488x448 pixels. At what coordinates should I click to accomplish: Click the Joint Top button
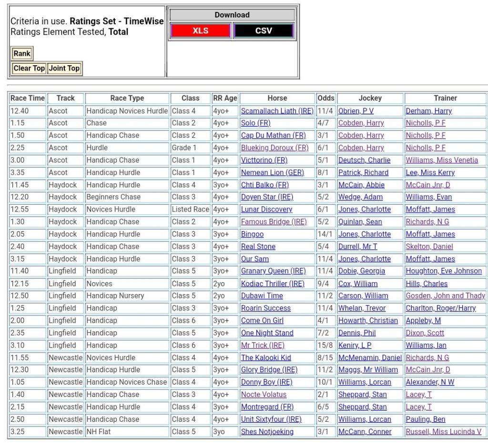(64, 68)
